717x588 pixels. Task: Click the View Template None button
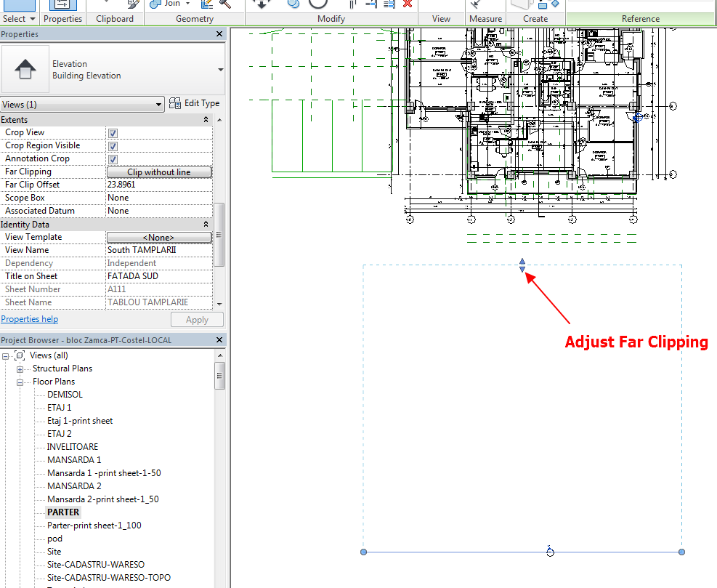159,238
